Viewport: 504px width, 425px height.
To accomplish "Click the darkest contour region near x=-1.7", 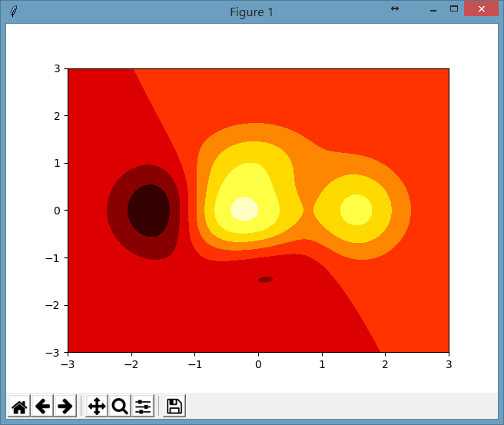I will (x=149, y=211).
